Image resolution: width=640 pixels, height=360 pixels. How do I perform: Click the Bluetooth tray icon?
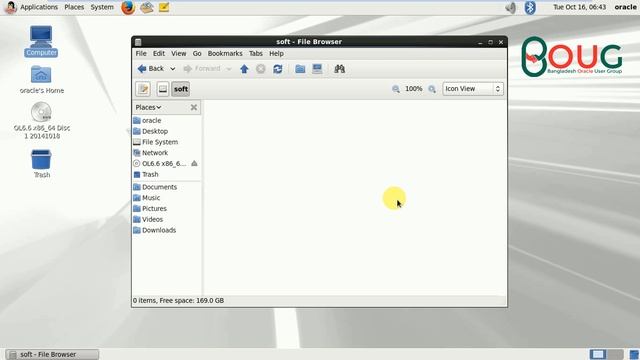click(x=530, y=7)
